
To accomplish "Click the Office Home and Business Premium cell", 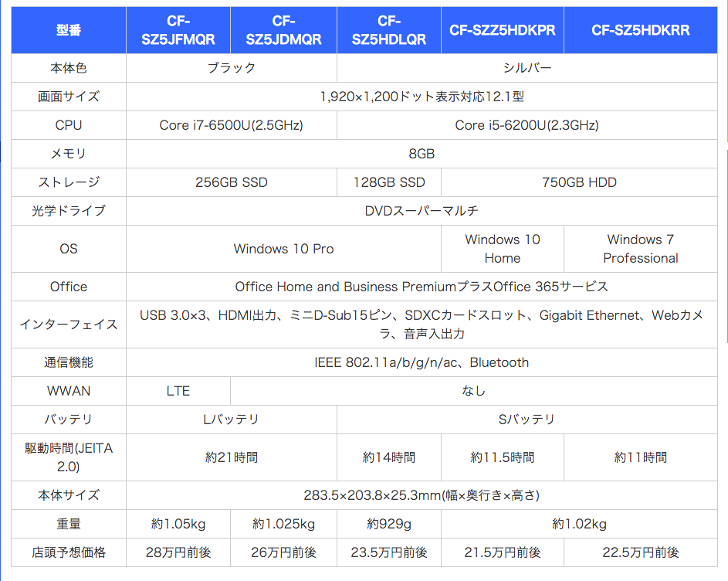I will [422, 287].
